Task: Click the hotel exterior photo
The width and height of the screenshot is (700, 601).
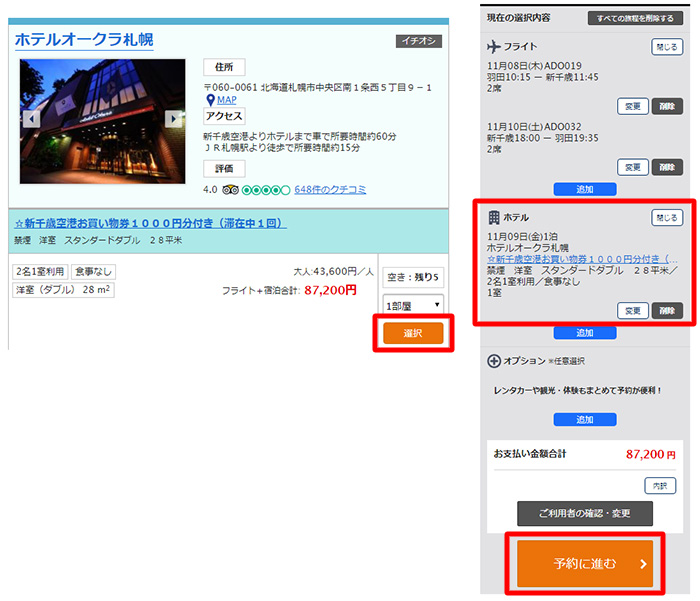Action: [102, 121]
